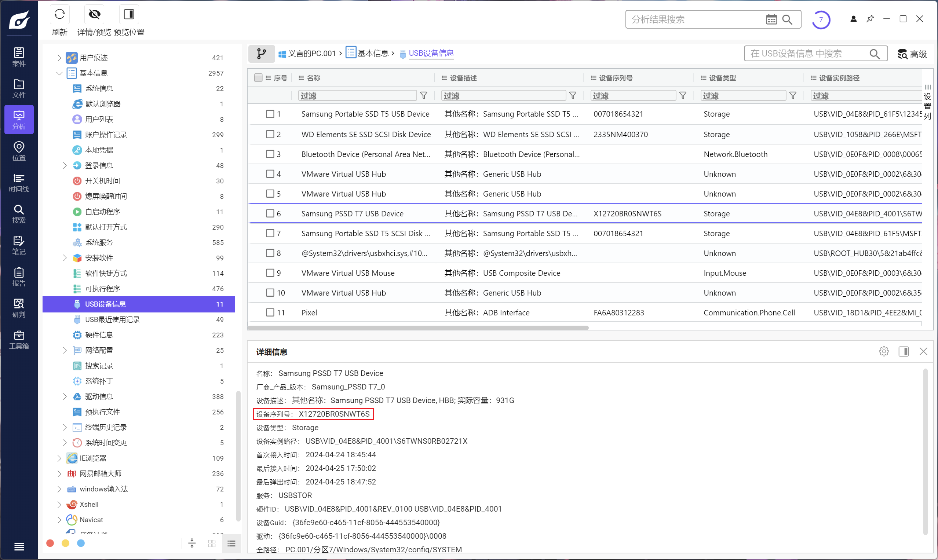
Task: Toggle the details panel dock position icon
Action: (x=903, y=351)
